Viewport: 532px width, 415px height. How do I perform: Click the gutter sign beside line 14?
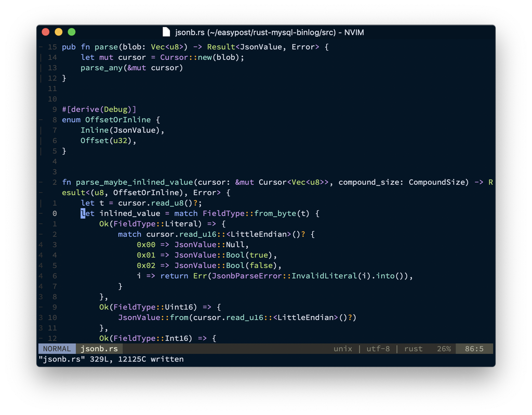pos(42,57)
